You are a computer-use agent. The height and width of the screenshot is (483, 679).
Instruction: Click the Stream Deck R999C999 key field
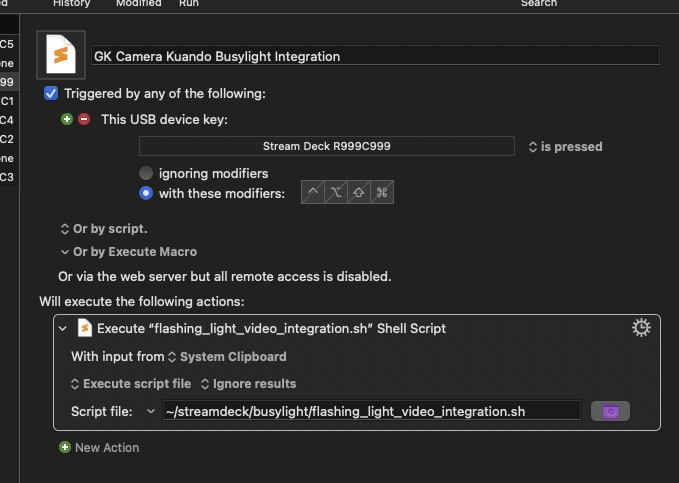(327, 146)
